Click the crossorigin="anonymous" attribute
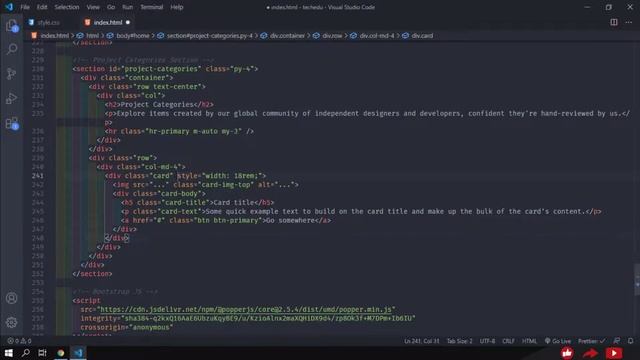The height and width of the screenshot is (360, 640). click(127, 327)
